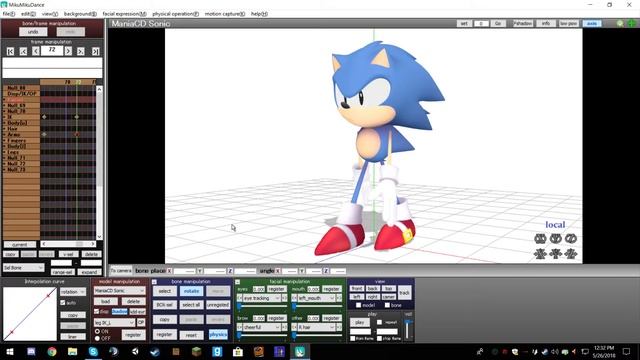This screenshot has width=640, height=360.
Task: Click the top-right rotation axis gizmo
Action: tap(571, 238)
